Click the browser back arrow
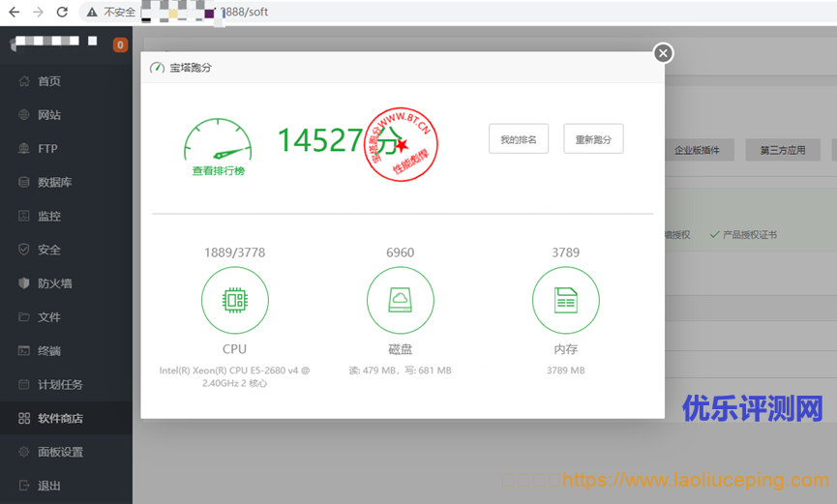 [x=14, y=12]
